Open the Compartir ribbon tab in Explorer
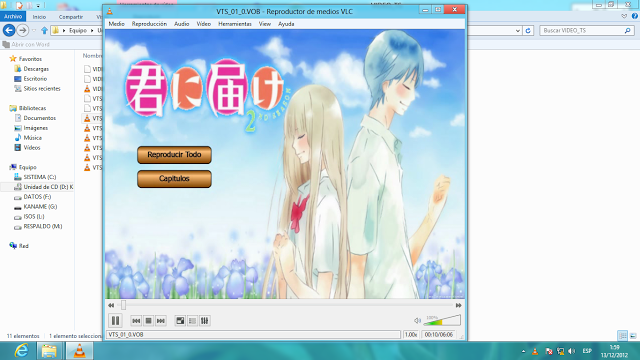 click(71, 17)
